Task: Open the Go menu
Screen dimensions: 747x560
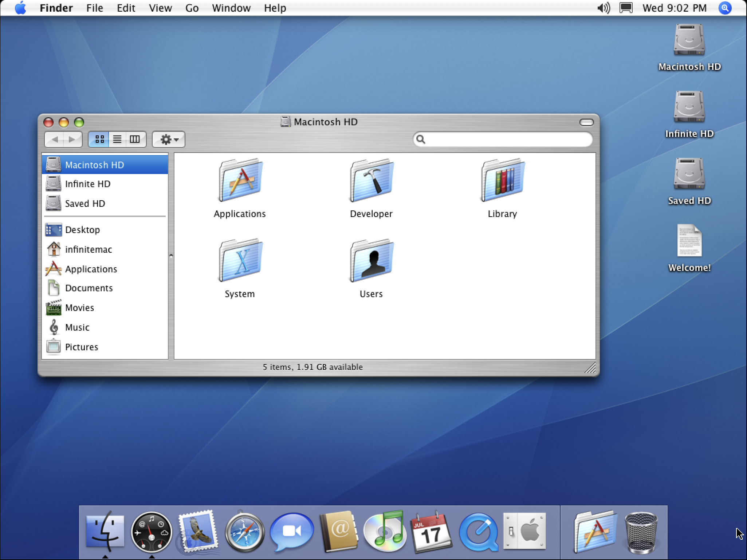Action: coord(192,8)
